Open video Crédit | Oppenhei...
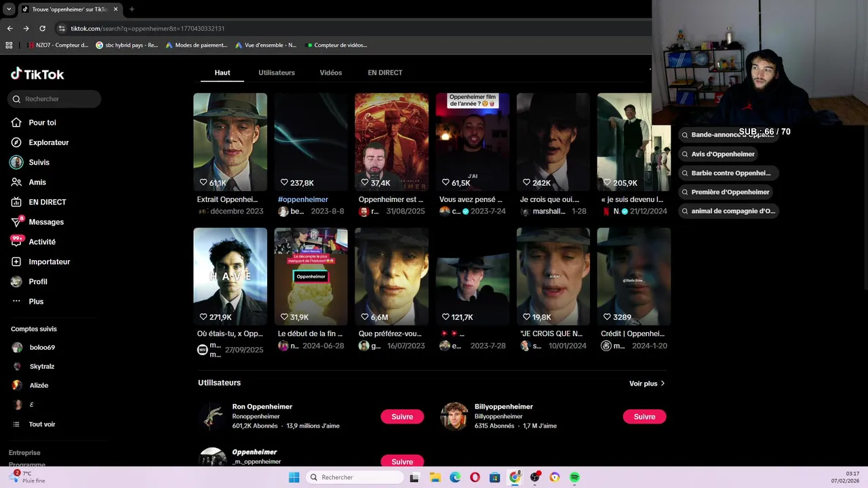 (x=633, y=277)
